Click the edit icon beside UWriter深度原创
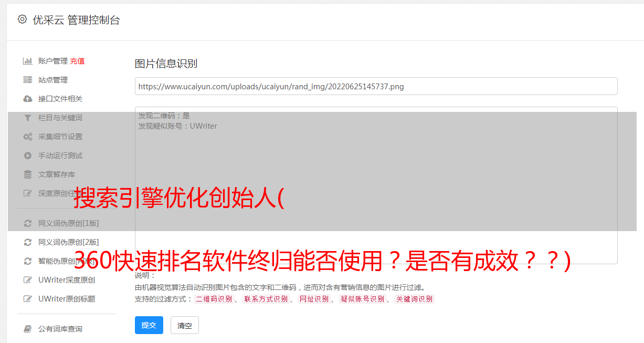The height and width of the screenshot is (343, 644). [x=28, y=280]
